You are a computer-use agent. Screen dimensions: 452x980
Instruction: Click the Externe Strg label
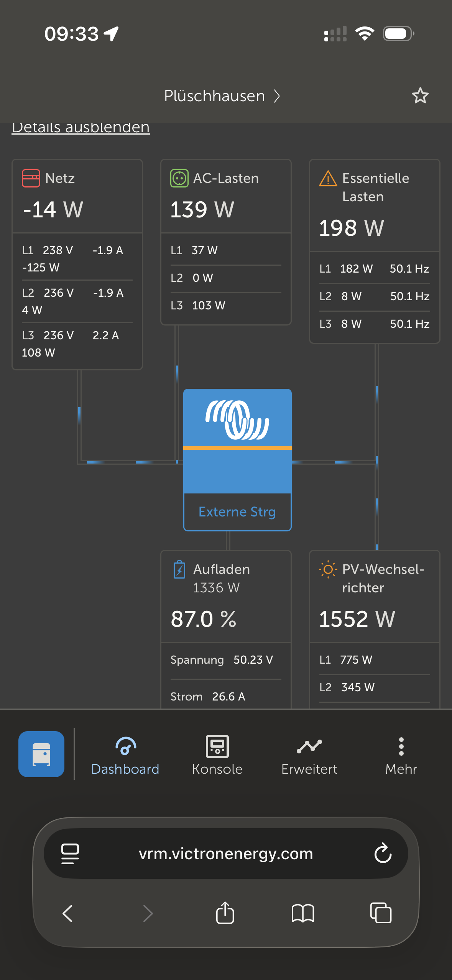click(237, 512)
